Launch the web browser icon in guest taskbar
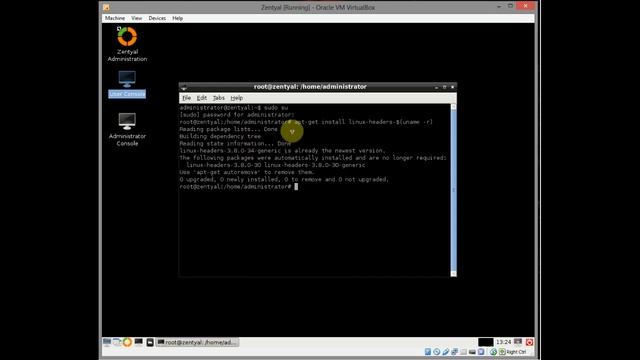This screenshot has height=360, width=640. 117,342
